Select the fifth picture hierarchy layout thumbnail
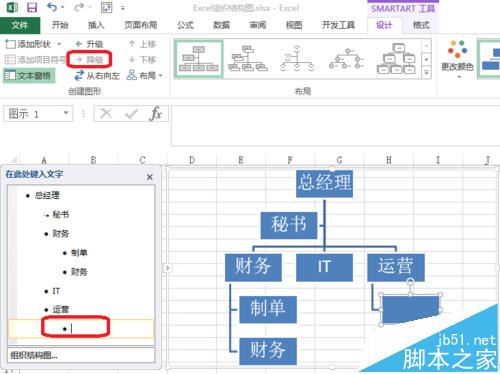 click(396, 59)
